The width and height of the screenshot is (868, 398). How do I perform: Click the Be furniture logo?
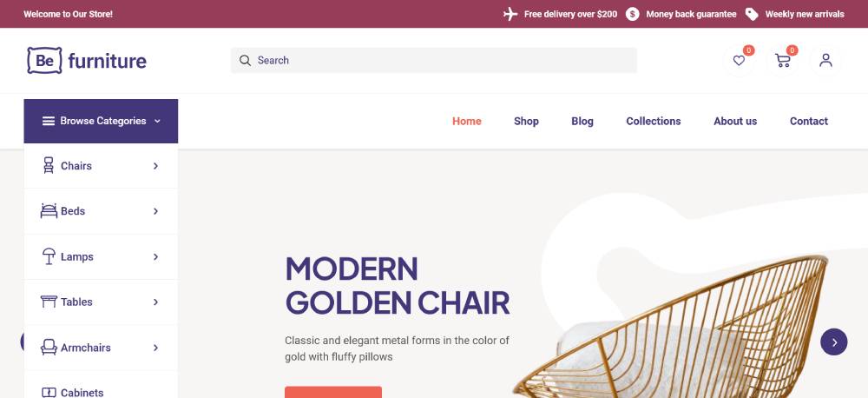(87, 60)
